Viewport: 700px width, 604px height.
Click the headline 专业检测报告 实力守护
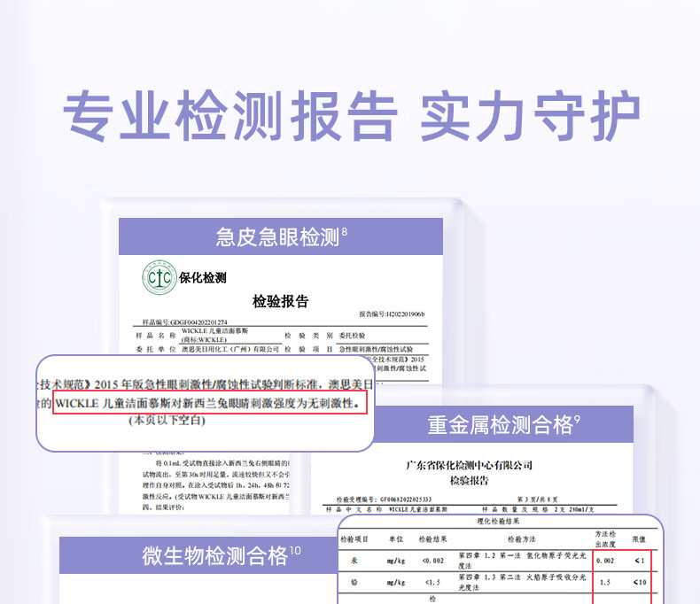[x=352, y=116]
